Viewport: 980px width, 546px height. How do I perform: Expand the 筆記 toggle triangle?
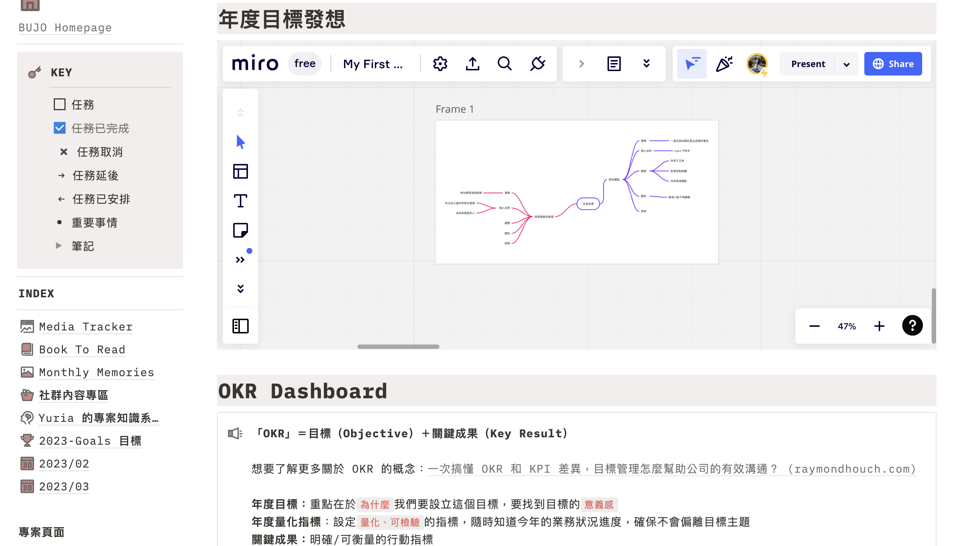click(59, 246)
